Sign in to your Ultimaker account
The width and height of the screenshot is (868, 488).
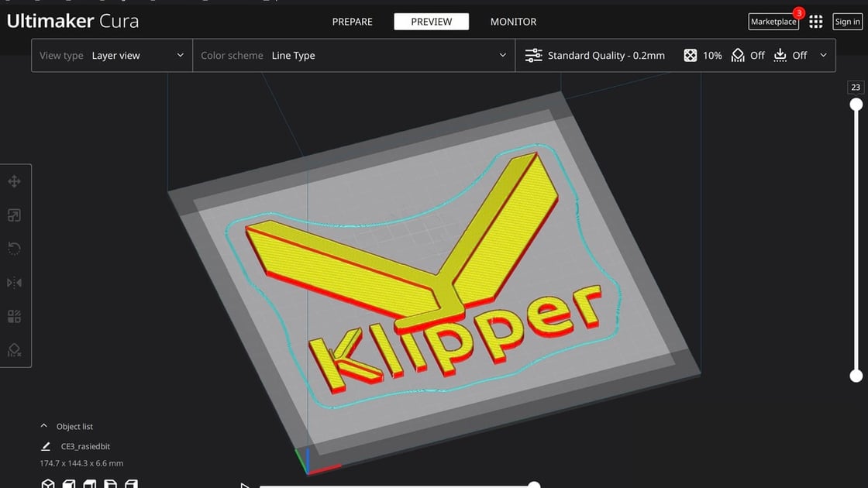847,21
